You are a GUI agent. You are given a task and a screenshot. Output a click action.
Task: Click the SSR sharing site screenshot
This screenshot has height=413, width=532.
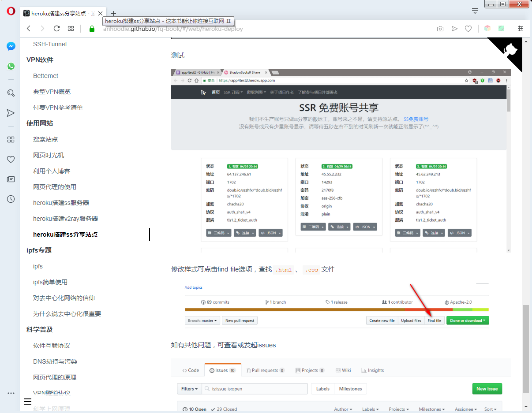(x=341, y=161)
